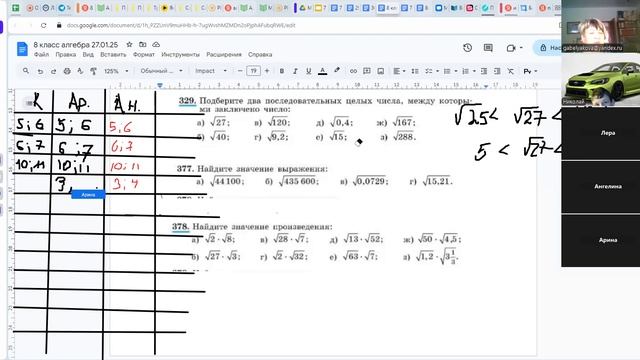Click the browser address bar URL
The height and width of the screenshot is (360, 640).
coord(181,25)
